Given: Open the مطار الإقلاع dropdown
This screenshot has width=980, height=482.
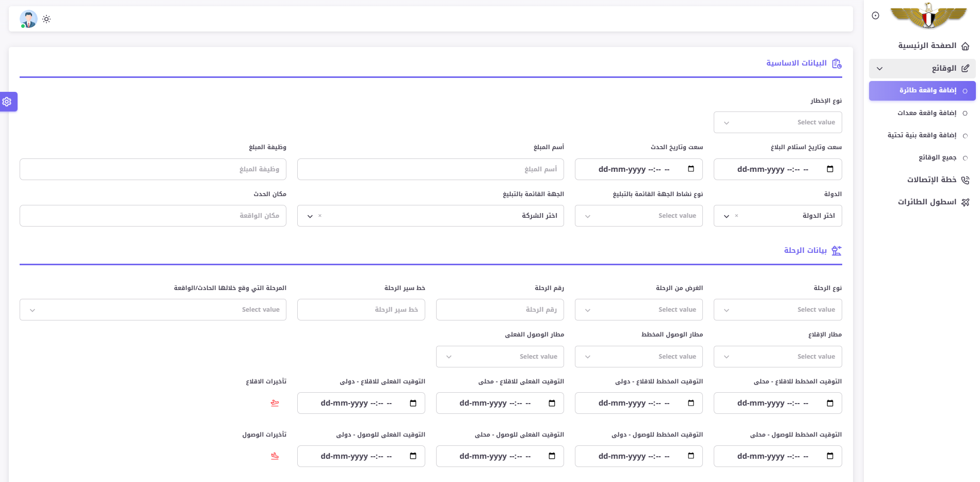Looking at the screenshot, I should (x=777, y=357).
